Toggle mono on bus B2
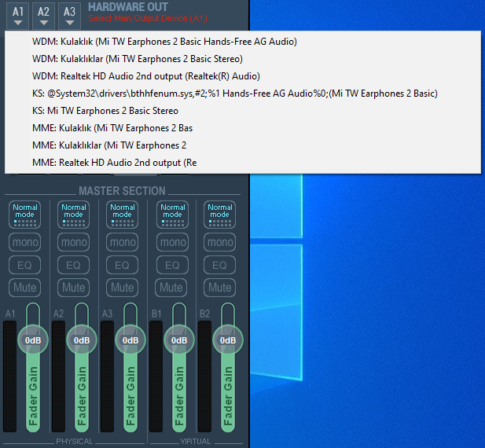 tap(219, 242)
